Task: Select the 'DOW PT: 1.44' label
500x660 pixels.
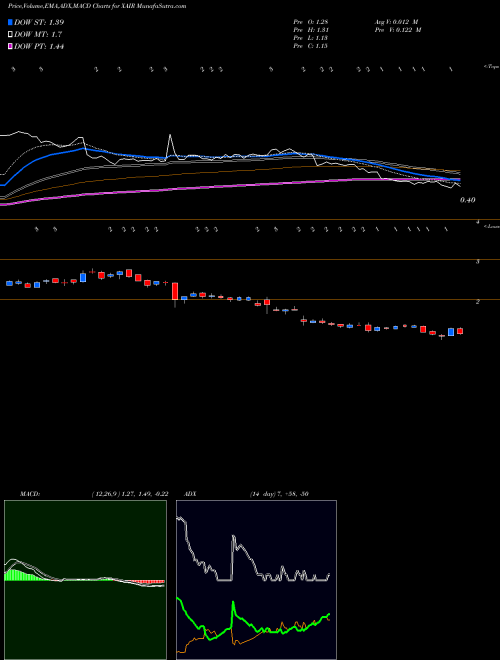Action: pyautogui.click(x=39, y=47)
